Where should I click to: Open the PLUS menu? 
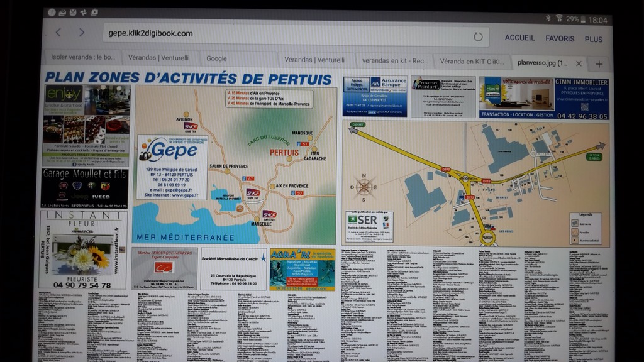click(x=594, y=40)
